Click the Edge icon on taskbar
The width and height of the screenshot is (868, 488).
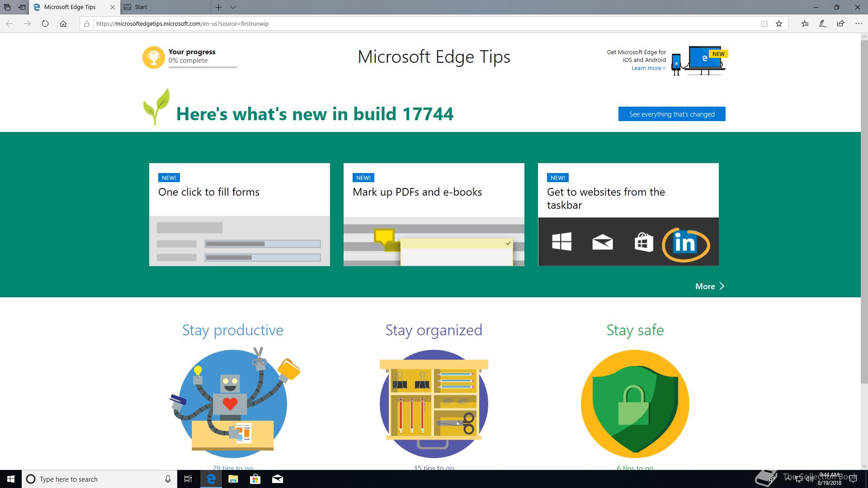pos(211,479)
